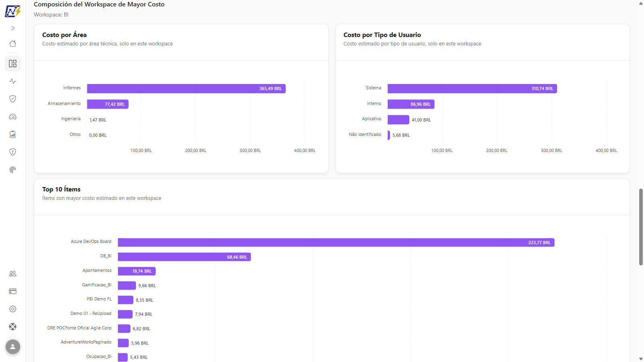
Task: Go to the Home icon
Action: click(13, 43)
